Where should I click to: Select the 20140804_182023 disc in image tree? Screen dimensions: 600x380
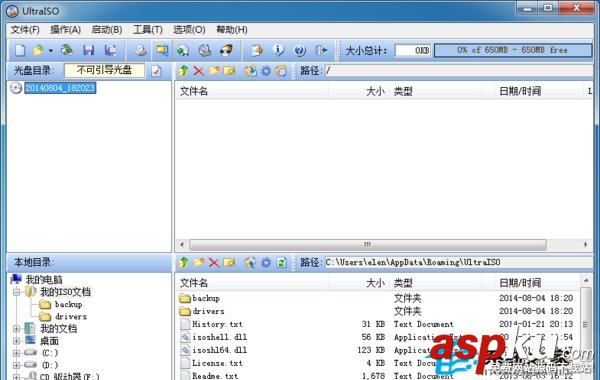[x=60, y=88]
